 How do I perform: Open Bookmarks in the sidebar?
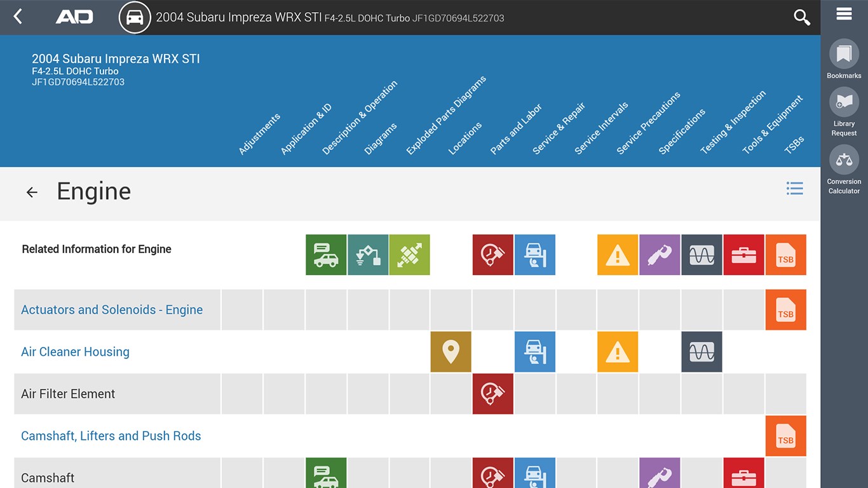coord(844,59)
